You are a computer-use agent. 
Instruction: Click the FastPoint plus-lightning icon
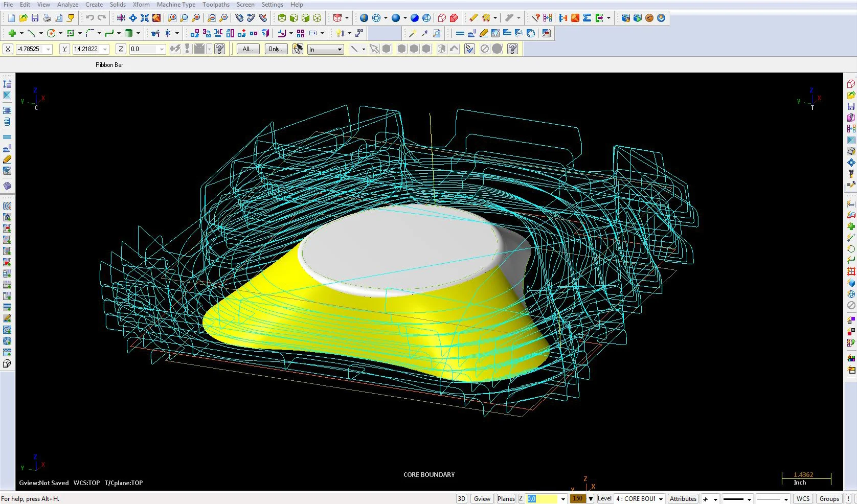pos(175,49)
